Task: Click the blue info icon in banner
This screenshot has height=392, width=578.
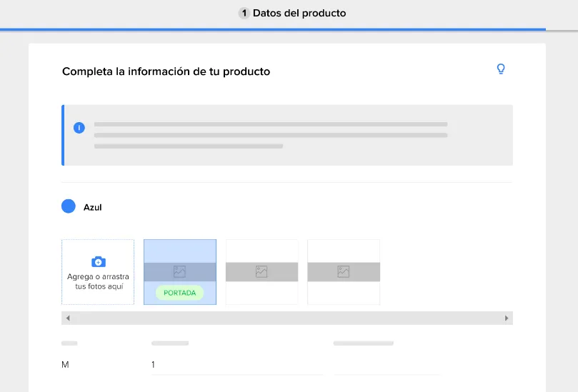Action: point(79,128)
